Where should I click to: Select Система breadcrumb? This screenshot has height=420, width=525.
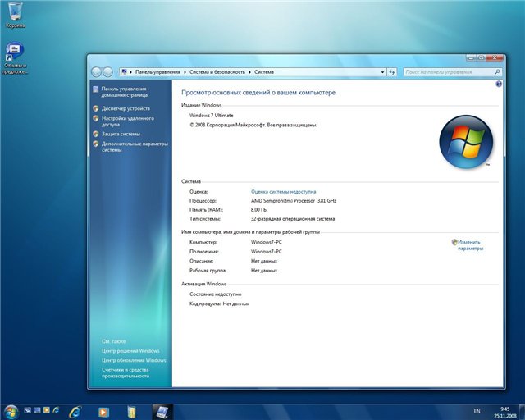click(x=264, y=72)
